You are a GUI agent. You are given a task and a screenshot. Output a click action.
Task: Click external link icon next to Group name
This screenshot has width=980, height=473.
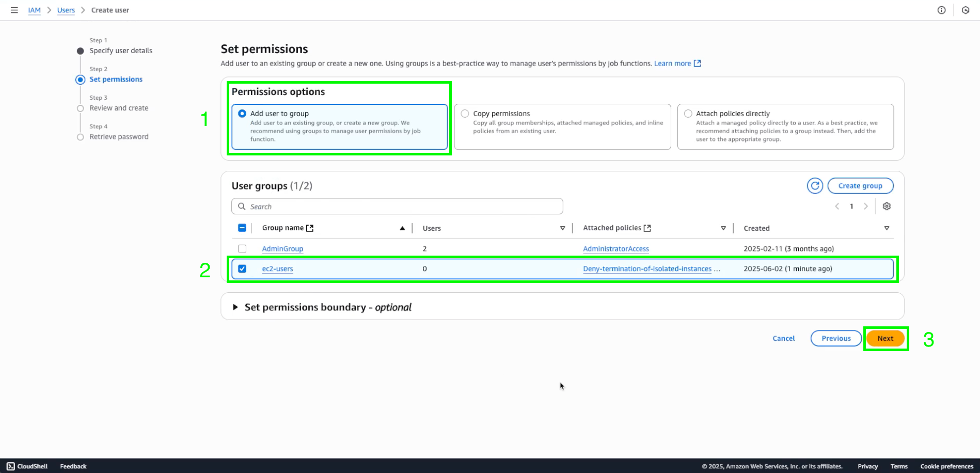310,228
